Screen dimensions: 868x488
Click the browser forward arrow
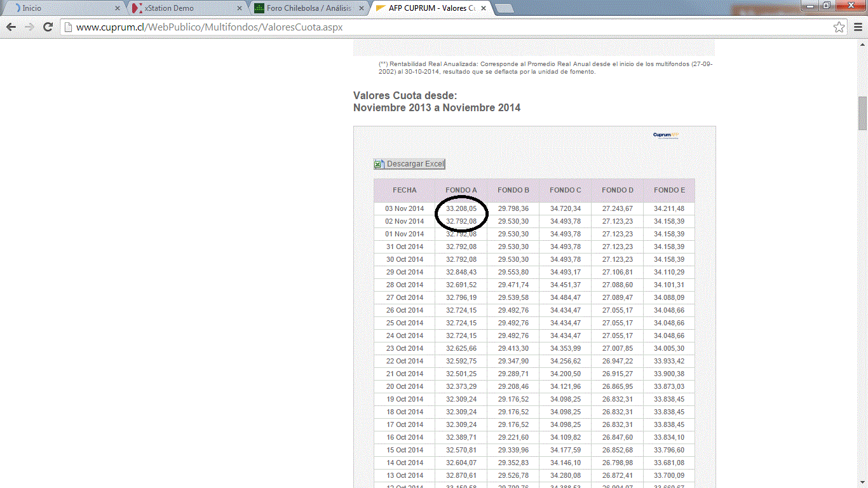(x=29, y=27)
